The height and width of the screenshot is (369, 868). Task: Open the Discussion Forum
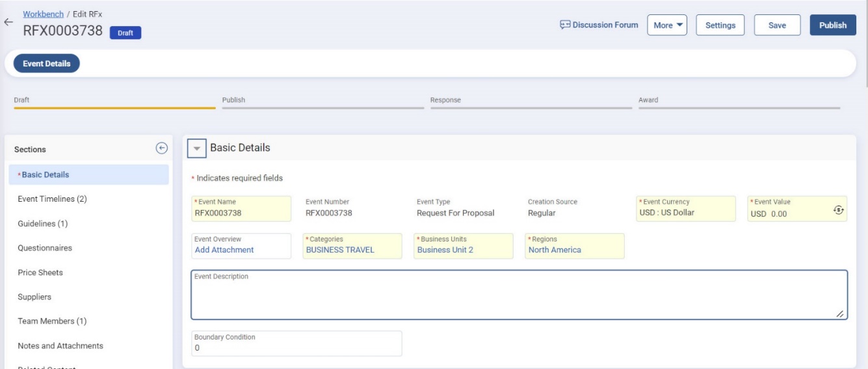tap(599, 25)
